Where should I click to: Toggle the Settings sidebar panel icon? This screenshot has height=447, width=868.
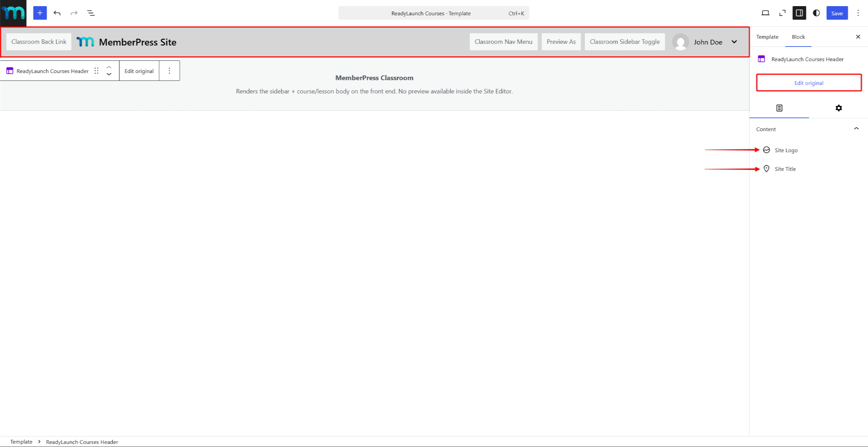[799, 13]
